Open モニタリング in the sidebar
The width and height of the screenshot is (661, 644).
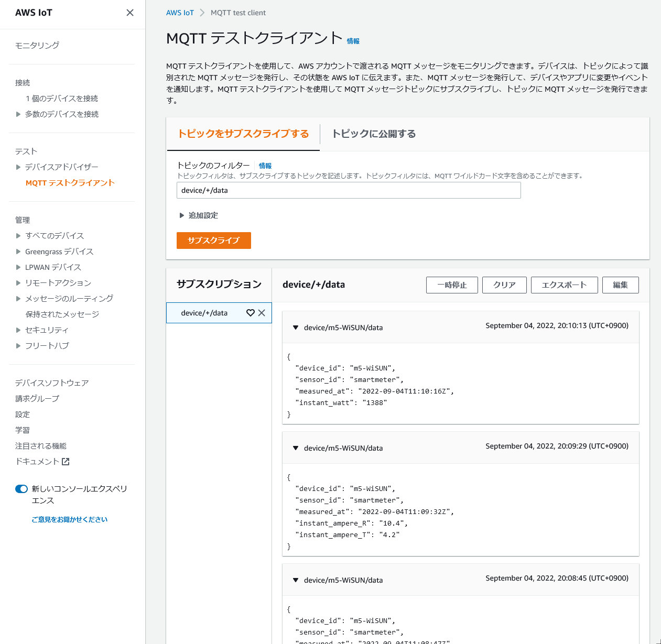37,46
